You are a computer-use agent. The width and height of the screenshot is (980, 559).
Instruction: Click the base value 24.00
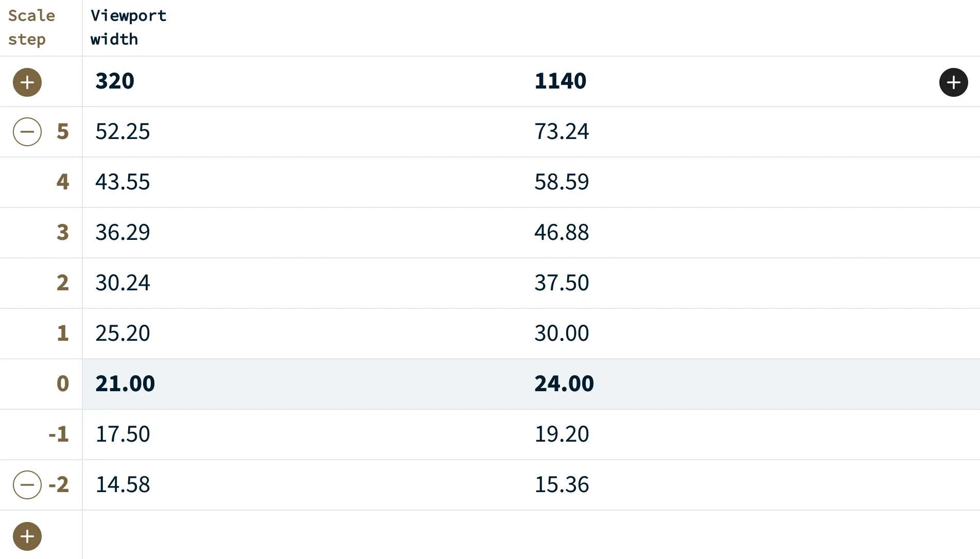click(564, 384)
